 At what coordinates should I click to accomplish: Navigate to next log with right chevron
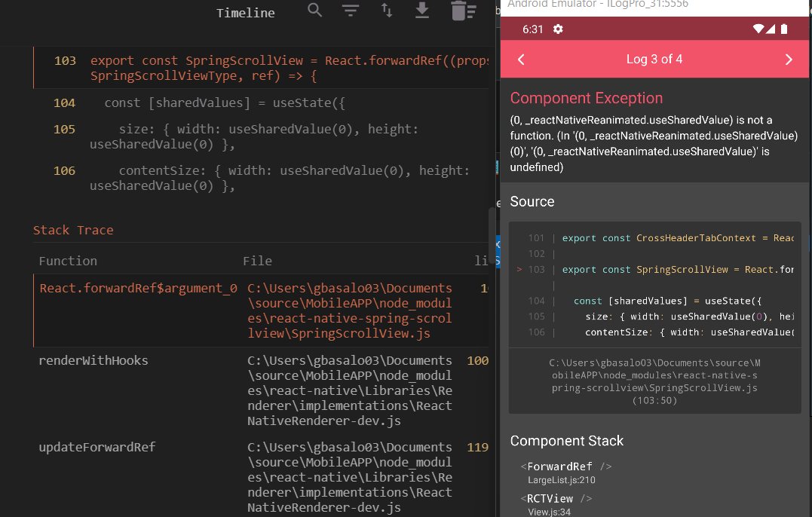tap(789, 59)
